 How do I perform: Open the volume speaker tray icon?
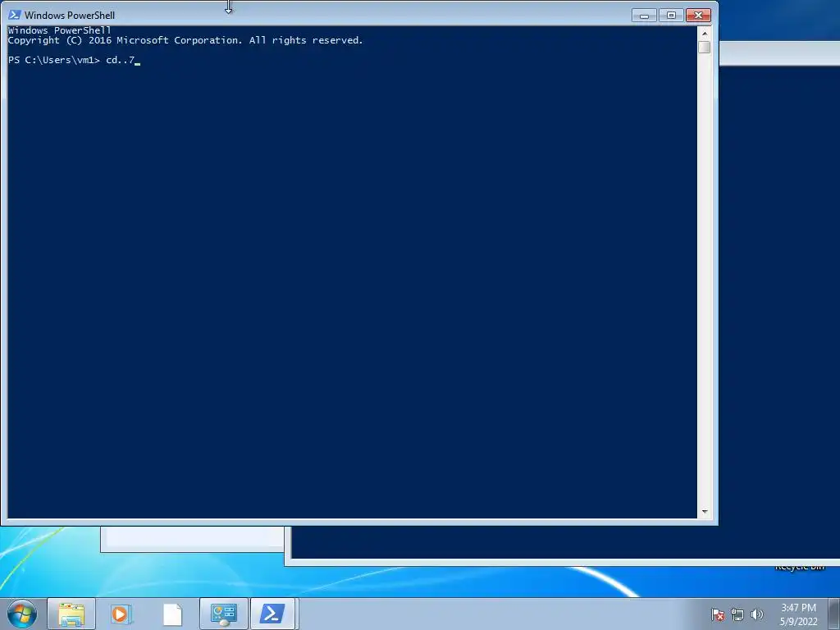756,614
